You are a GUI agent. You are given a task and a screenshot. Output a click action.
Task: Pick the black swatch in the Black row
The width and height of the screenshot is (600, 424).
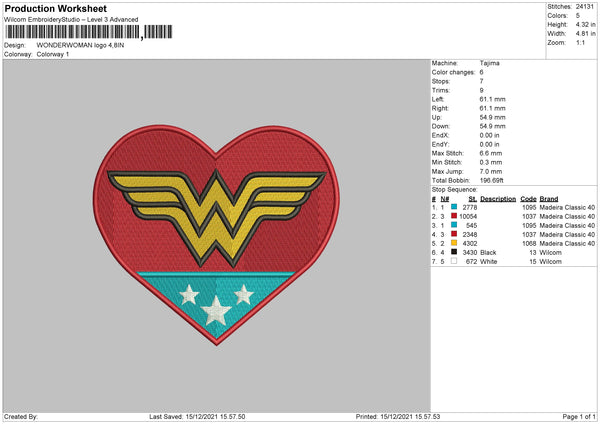click(454, 252)
